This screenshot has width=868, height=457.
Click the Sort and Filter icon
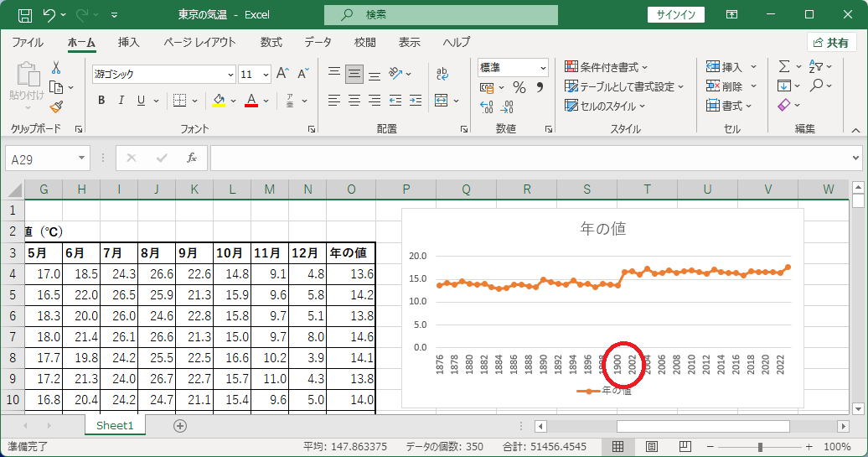815,66
